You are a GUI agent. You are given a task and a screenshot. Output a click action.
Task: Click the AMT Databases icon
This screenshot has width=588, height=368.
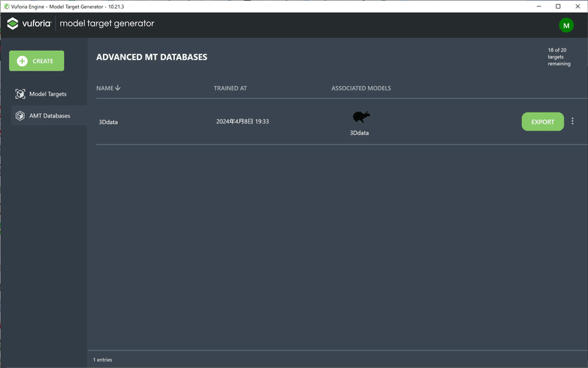click(x=21, y=116)
